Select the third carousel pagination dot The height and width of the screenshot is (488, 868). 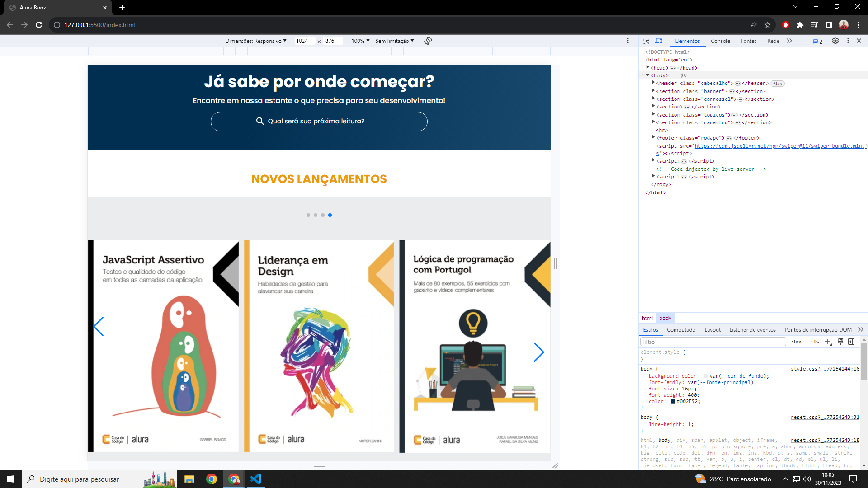tap(323, 215)
